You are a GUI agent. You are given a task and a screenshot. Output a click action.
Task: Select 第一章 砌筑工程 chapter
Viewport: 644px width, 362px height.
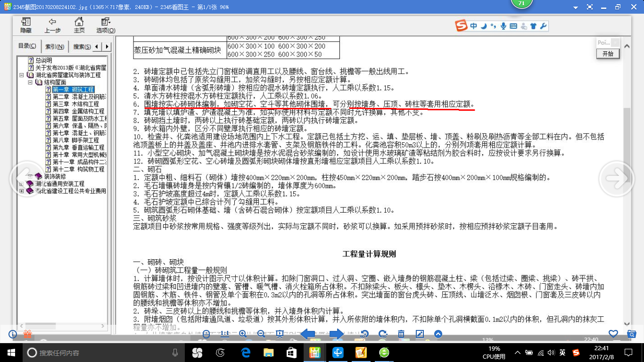click(x=73, y=90)
